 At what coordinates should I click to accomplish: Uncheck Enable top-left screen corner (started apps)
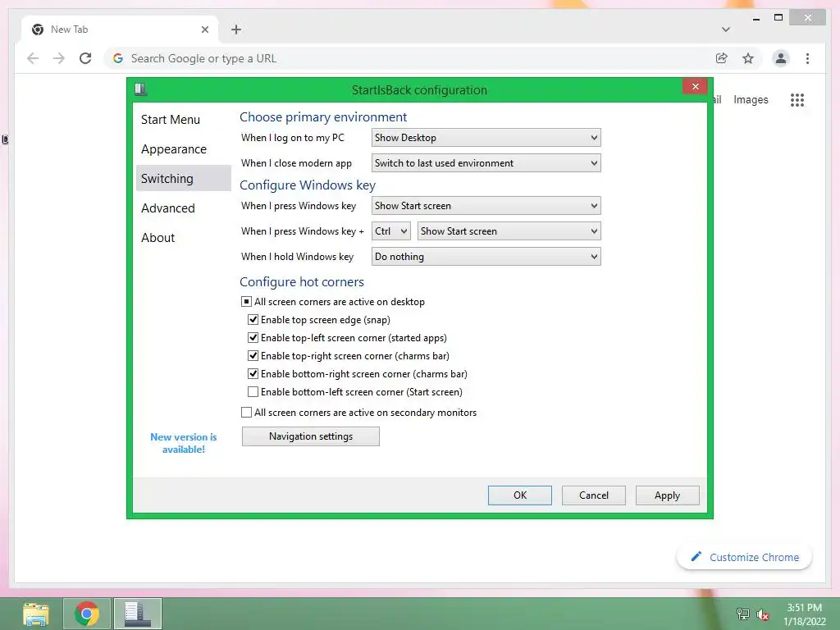click(x=253, y=338)
